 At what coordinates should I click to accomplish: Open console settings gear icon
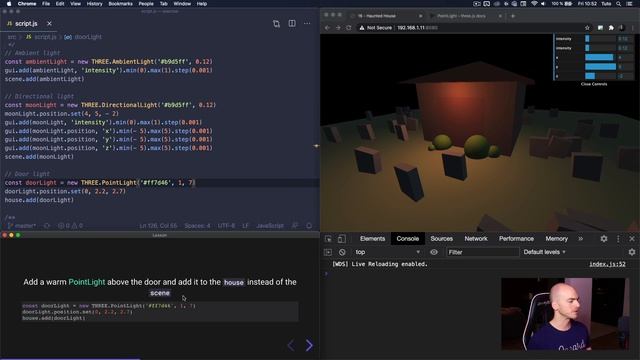pos(632,252)
